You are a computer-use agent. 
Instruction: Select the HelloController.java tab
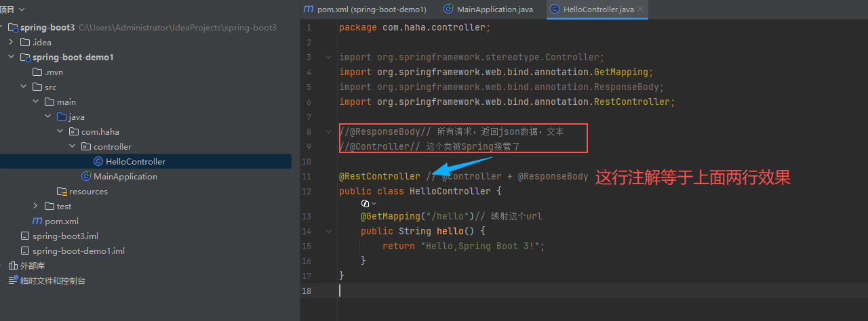(x=597, y=9)
